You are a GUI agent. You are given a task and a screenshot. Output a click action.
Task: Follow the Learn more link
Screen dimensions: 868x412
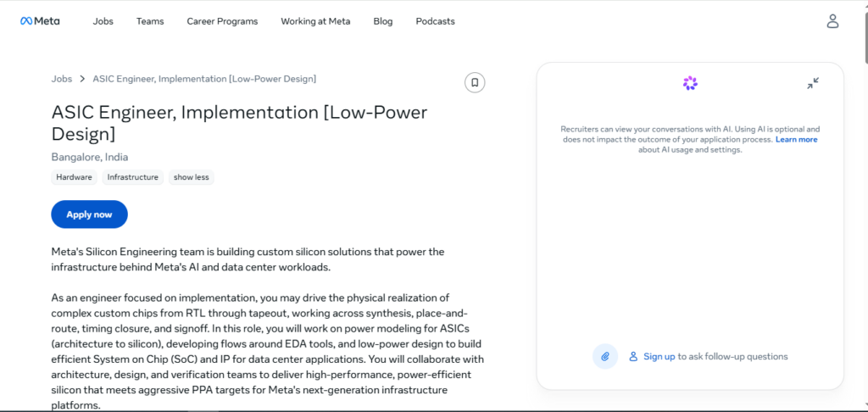pyautogui.click(x=796, y=140)
